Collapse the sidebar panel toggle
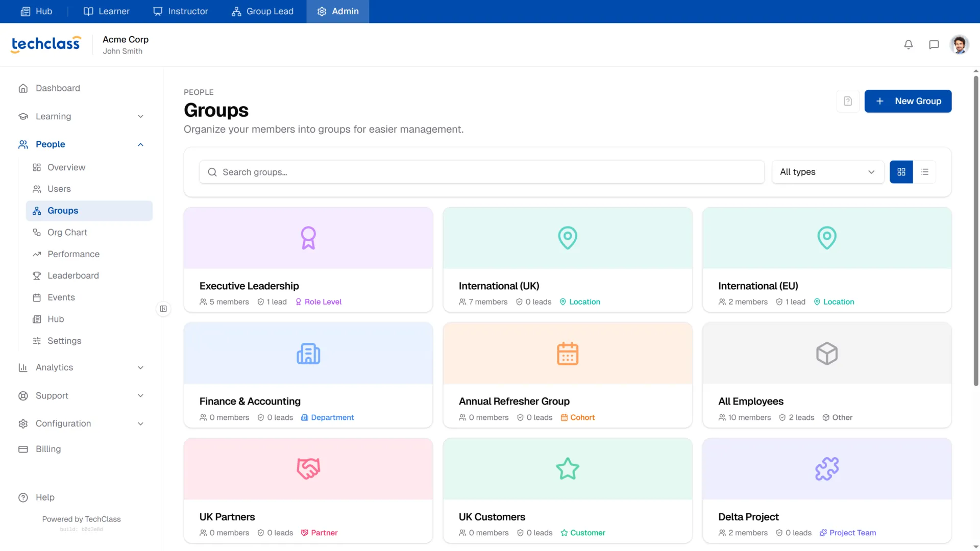Viewport: 980px width, 551px height. point(163,309)
